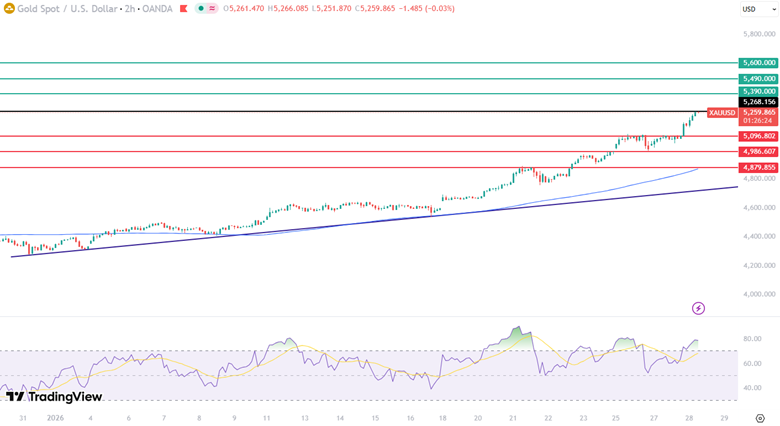Click the 4,986.607 red price label
The width and height of the screenshot is (780, 426).
(758, 151)
